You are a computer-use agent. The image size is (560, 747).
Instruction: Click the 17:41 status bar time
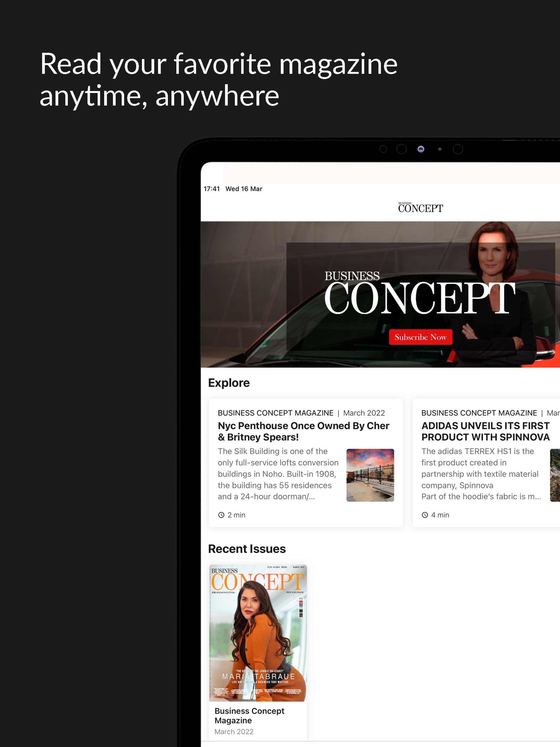click(x=211, y=189)
